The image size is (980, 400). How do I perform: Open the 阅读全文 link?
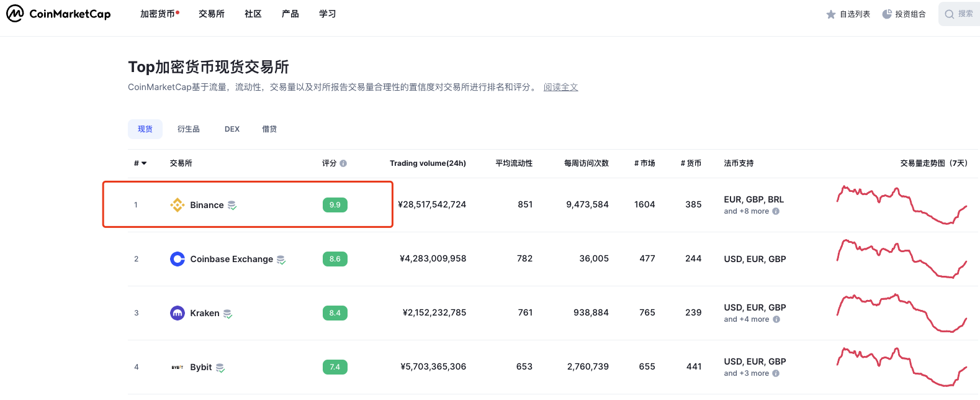tap(561, 87)
